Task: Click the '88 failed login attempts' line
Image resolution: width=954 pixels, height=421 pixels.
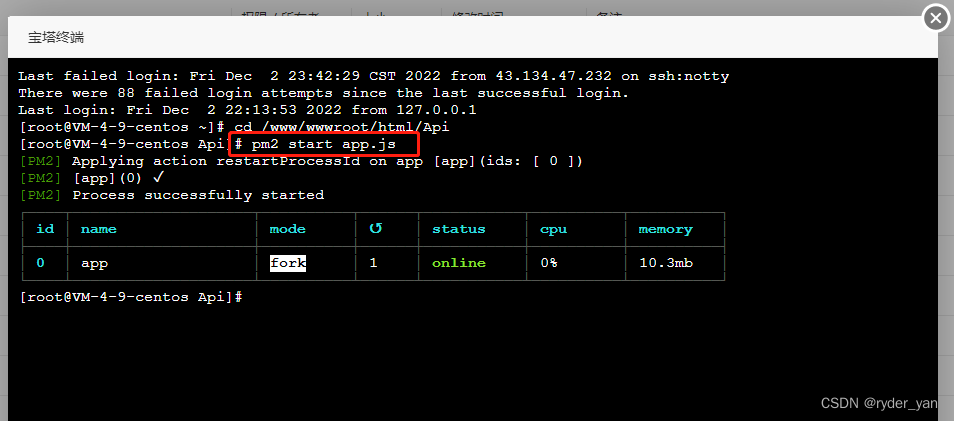Action: click(324, 93)
